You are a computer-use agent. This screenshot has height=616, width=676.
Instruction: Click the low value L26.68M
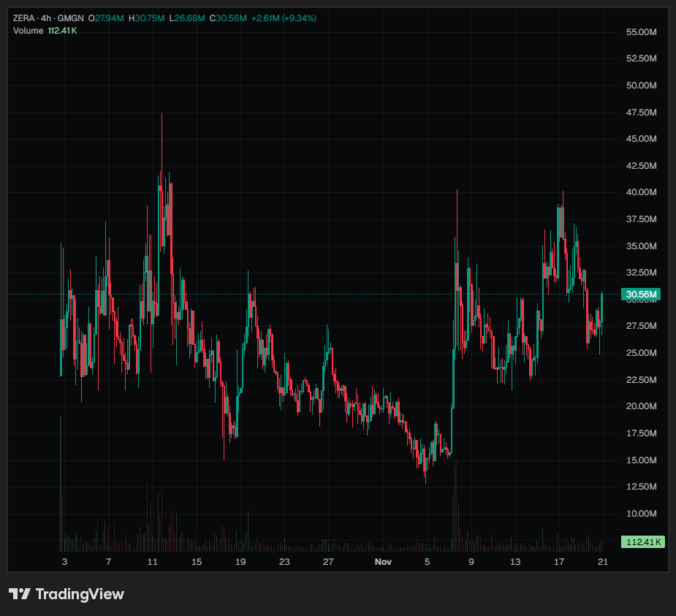tap(187, 18)
